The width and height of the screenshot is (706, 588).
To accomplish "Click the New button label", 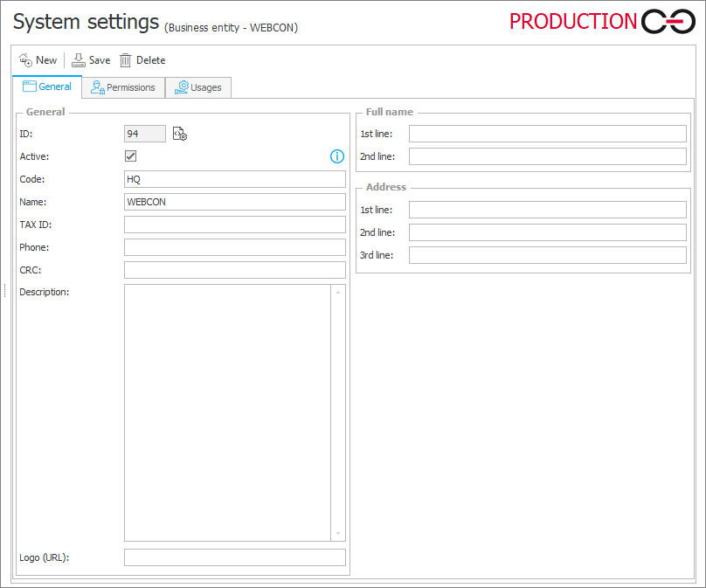I will tap(46, 60).
